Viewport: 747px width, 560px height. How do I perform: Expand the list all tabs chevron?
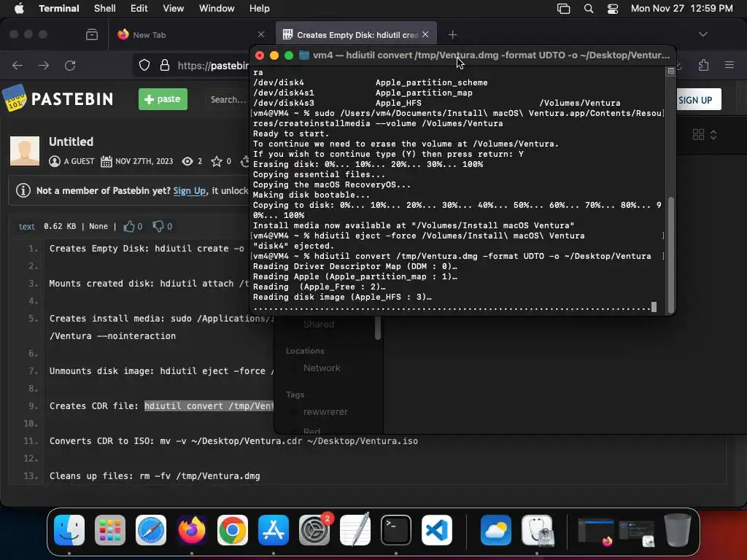tap(703, 34)
